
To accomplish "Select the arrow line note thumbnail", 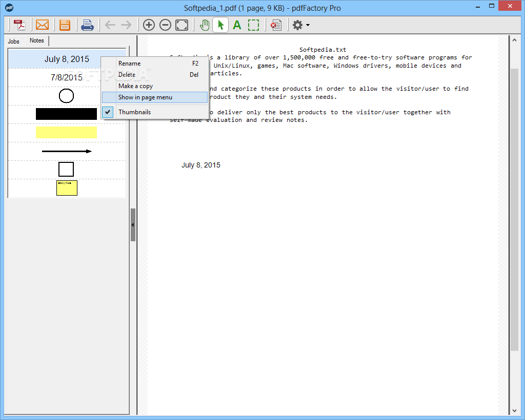I will [67, 151].
